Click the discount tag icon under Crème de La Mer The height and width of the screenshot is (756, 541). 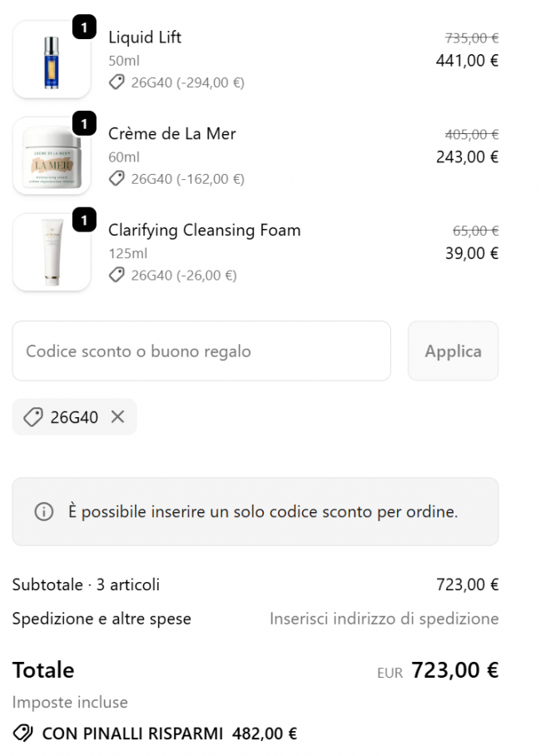click(x=117, y=179)
